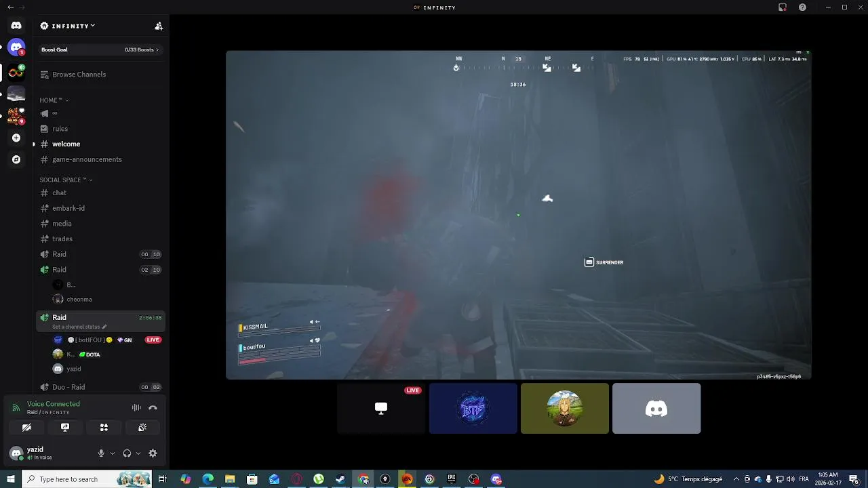
Task: Open the invite people icon beside INFINITY
Action: point(159,26)
